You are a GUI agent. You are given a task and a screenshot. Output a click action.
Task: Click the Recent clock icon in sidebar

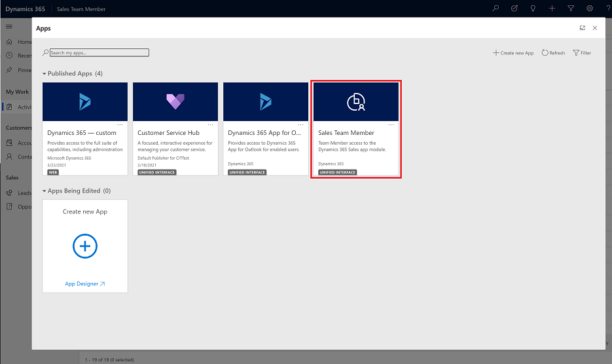9,56
